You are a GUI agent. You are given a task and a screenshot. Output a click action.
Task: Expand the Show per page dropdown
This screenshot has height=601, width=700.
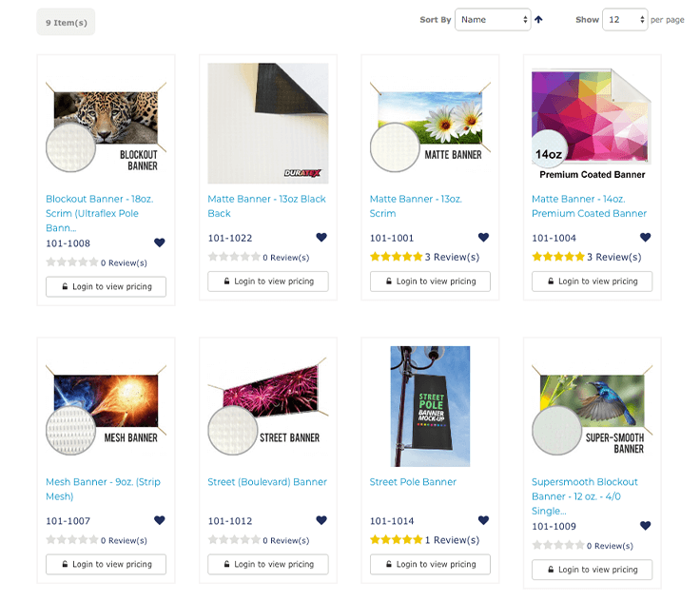click(x=624, y=19)
